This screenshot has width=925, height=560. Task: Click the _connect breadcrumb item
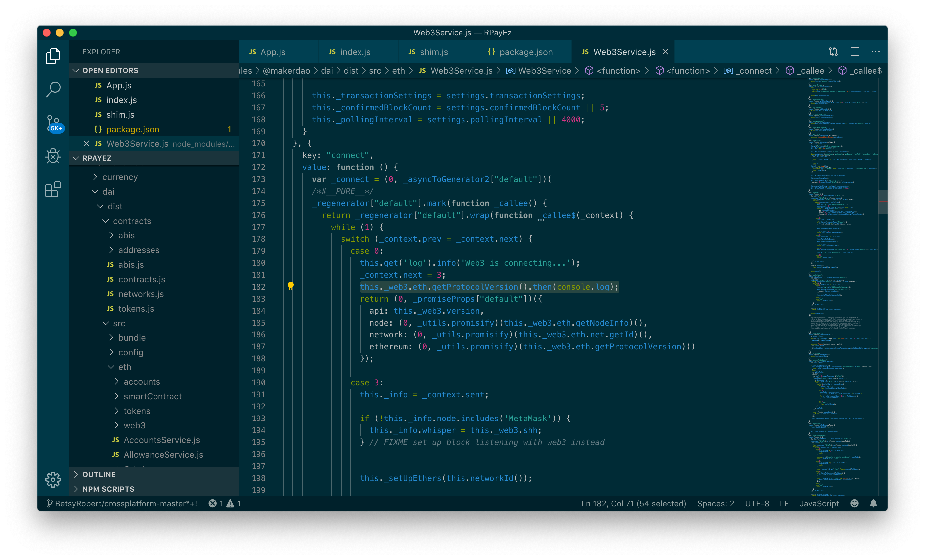pos(748,70)
